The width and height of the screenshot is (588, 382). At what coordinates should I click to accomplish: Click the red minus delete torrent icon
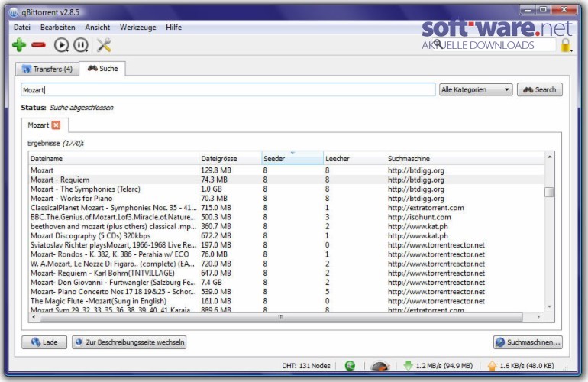click(39, 45)
